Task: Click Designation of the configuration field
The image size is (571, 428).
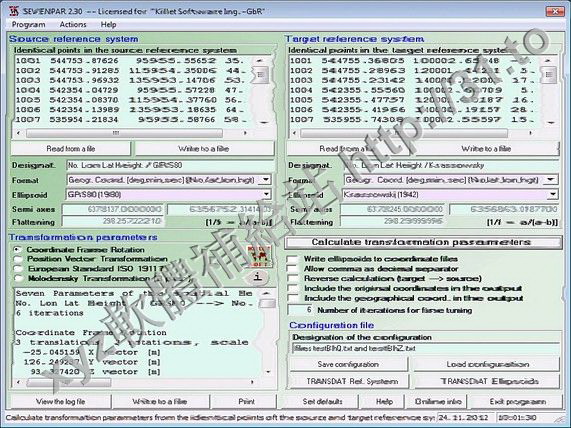Action: [x=425, y=349]
